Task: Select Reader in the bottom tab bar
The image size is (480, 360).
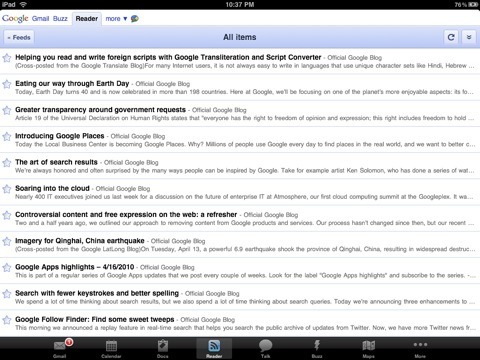Action: 214,348
